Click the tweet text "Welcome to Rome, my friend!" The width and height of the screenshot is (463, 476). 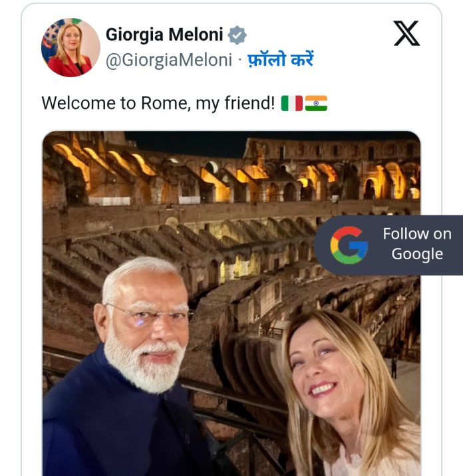click(x=158, y=103)
